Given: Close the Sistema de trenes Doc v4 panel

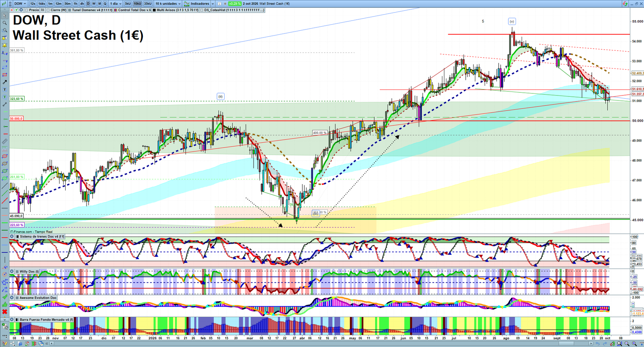Looking at the screenshot, I should click(x=12, y=237).
